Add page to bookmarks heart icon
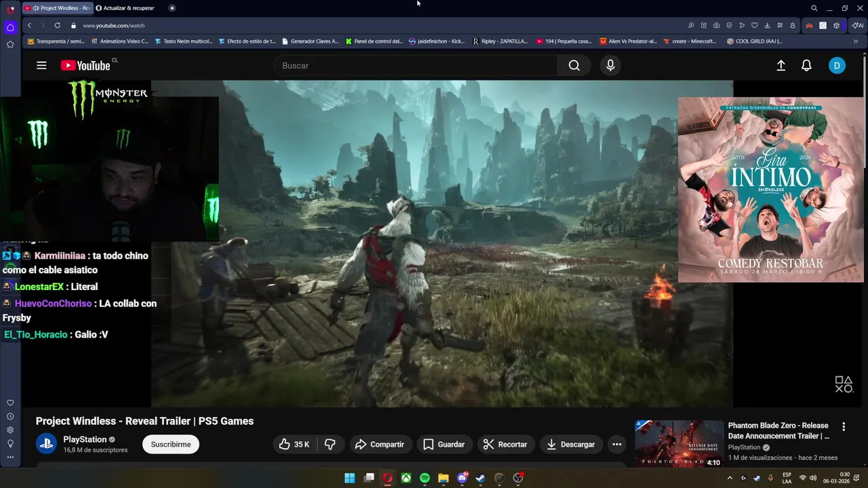This screenshot has height=488, width=868. (754, 25)
